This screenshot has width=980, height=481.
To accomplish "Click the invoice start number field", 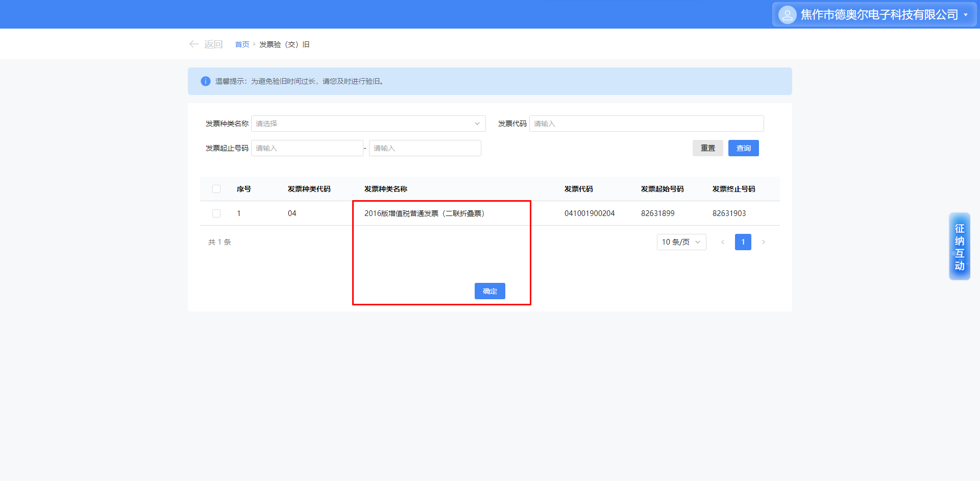I will (x=307, y=148).
